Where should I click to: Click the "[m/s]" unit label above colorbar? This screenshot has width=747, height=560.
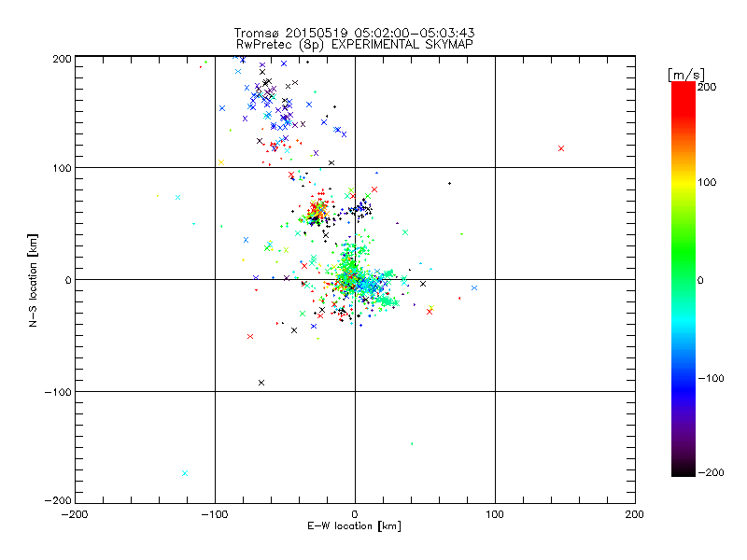686,75
